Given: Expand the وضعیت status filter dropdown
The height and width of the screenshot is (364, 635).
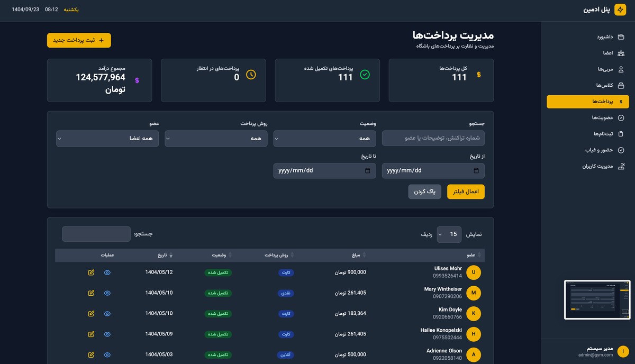Looking at the screenshot, I should coord(324,138).
